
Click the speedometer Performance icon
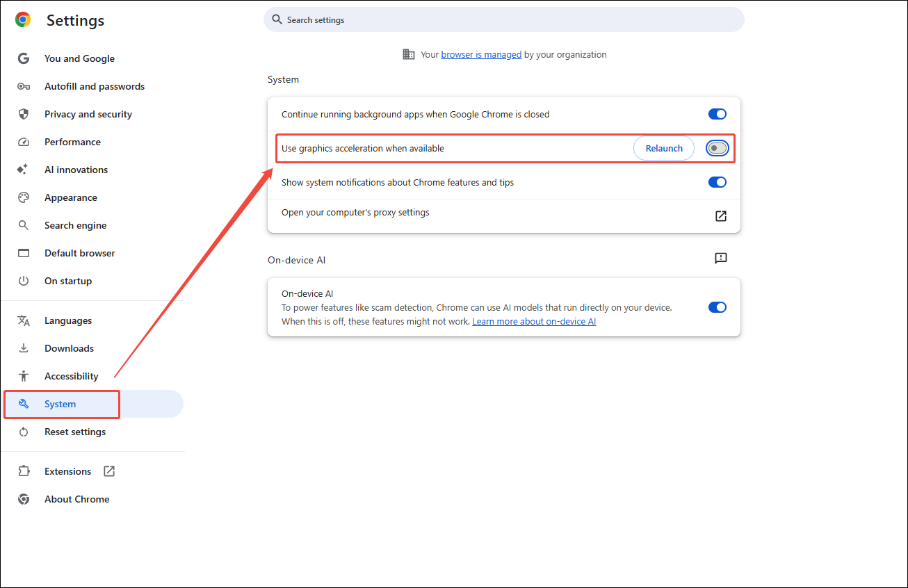click(24, 142)
